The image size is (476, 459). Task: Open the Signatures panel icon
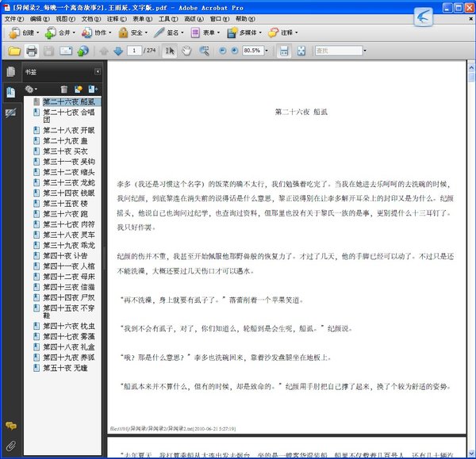coord(11,113)
